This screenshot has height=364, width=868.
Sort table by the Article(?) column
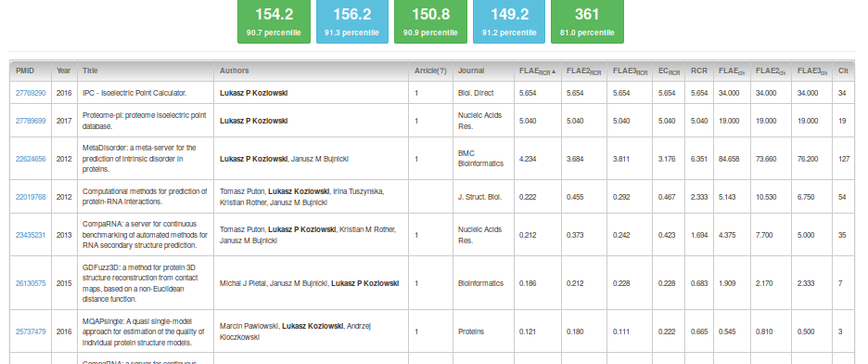431,71
